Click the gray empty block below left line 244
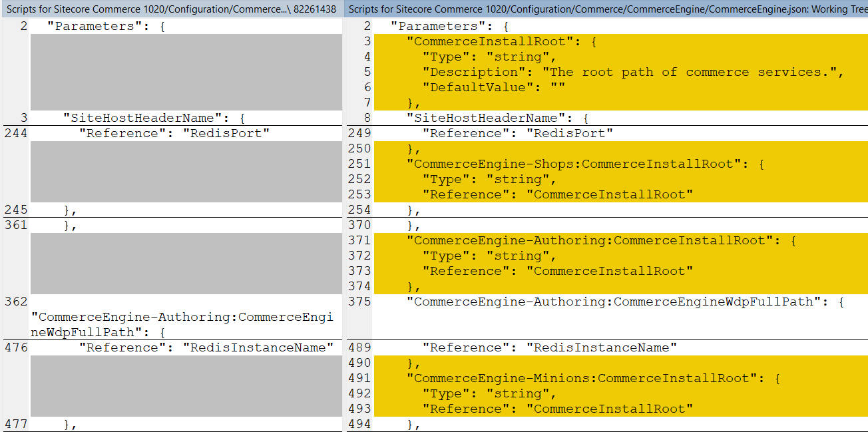 pyautogui.click(x=186, y=171)
